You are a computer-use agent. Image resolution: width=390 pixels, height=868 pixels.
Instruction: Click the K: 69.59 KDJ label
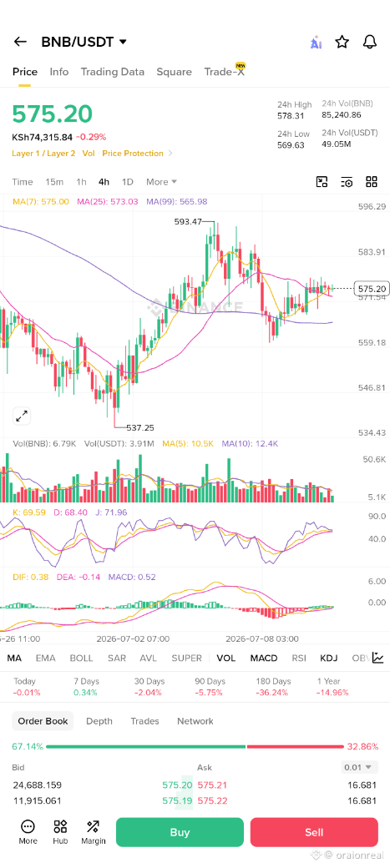tap(28, 512)
